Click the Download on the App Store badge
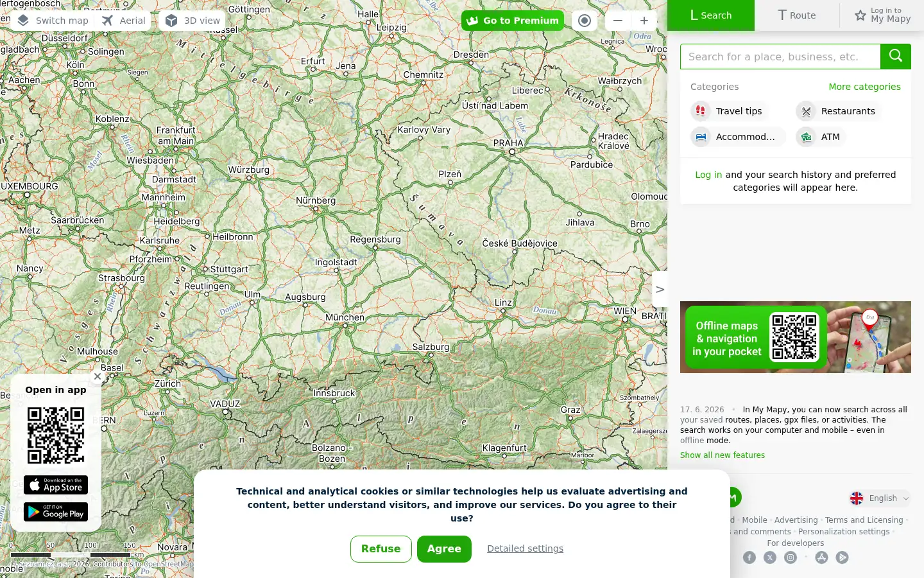The height and width of the screenshot is (578, 924). click(56, 485)
